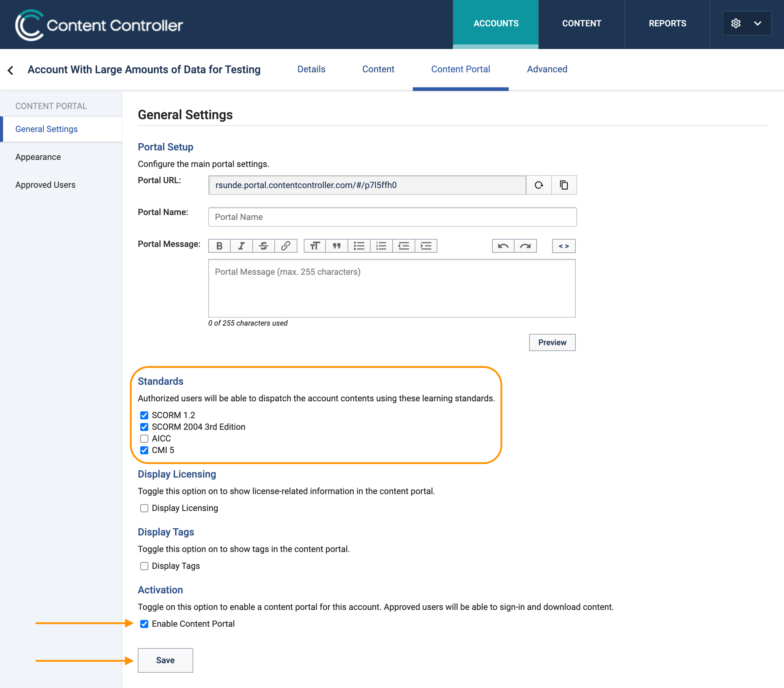
Task: Create a numbered list
Action: point(381,245)
